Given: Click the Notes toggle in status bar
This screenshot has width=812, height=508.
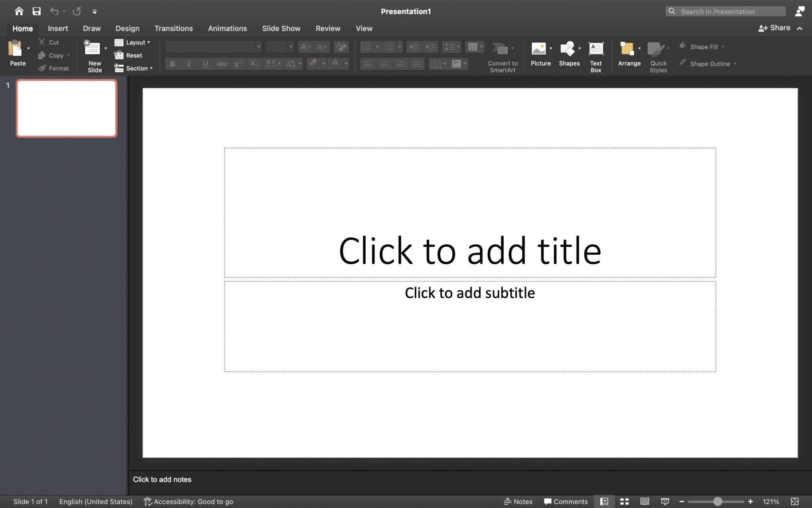Looking at the screenshot, I should [518, 502].
